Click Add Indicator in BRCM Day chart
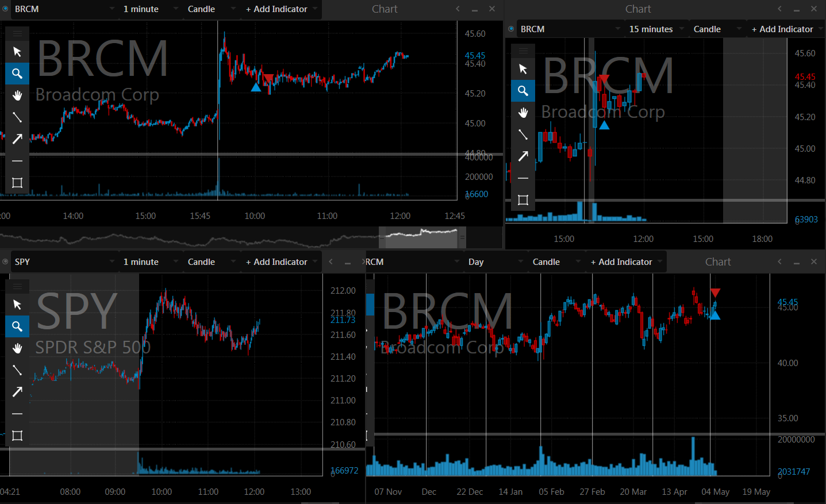Image resolution: width=826 pixels, height=504 pixels. [x=625, y=261]
